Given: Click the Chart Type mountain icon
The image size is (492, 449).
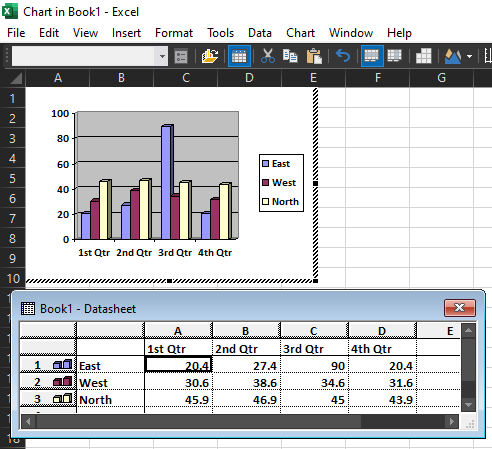Looking at the screenshot, I should point(453,56).
